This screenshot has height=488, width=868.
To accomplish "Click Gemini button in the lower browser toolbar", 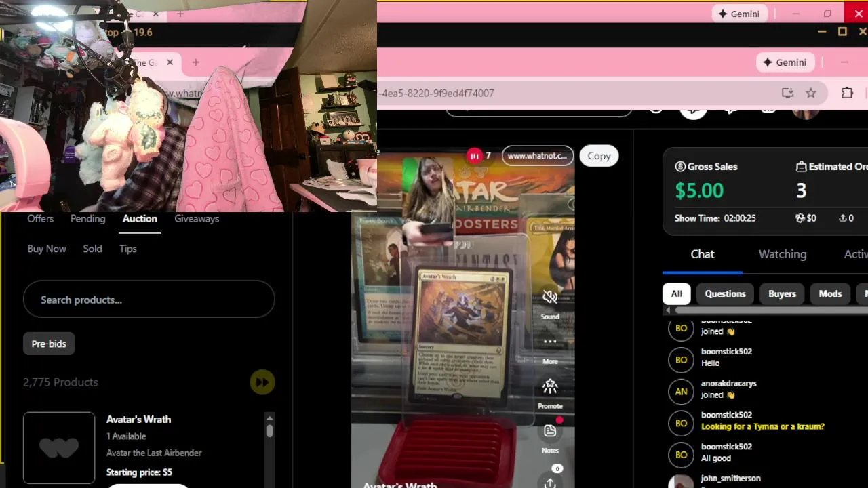I will pos(785,62).
